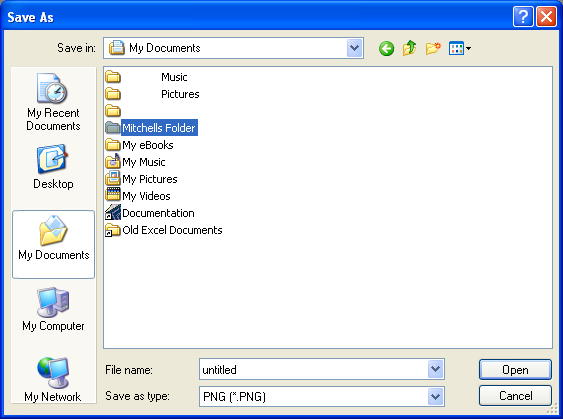Click the File name text field
This screenshot has width=563, height=419.
click(x=314, y=369)
